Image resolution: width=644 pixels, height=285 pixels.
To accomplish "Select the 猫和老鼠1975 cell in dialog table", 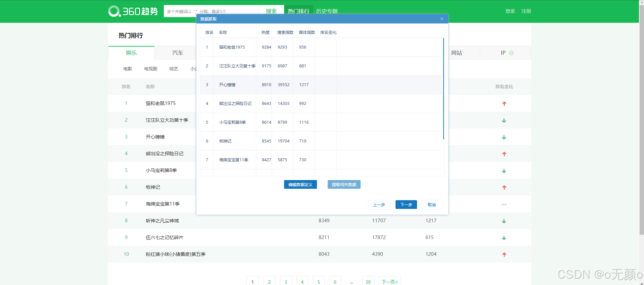I will [x=235, y=47].
